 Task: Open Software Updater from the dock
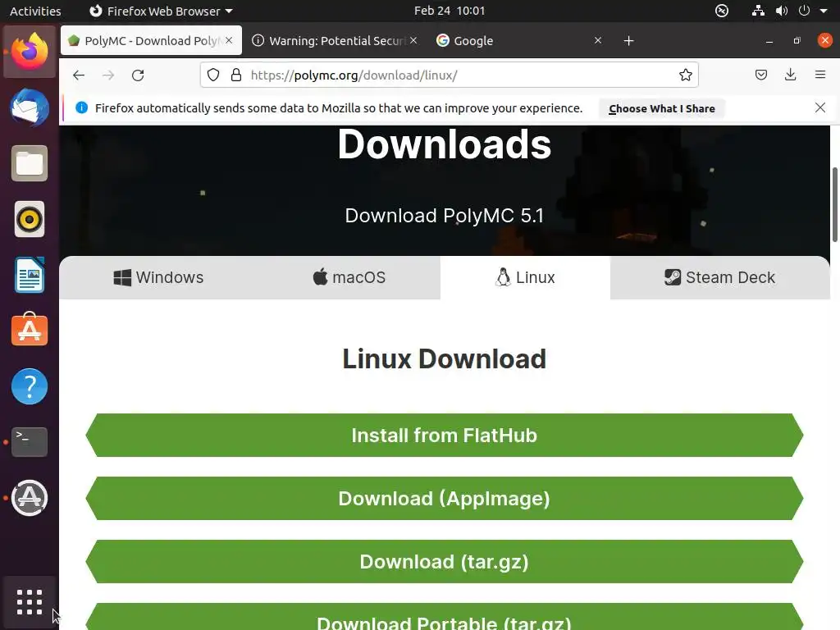[30, 498]
